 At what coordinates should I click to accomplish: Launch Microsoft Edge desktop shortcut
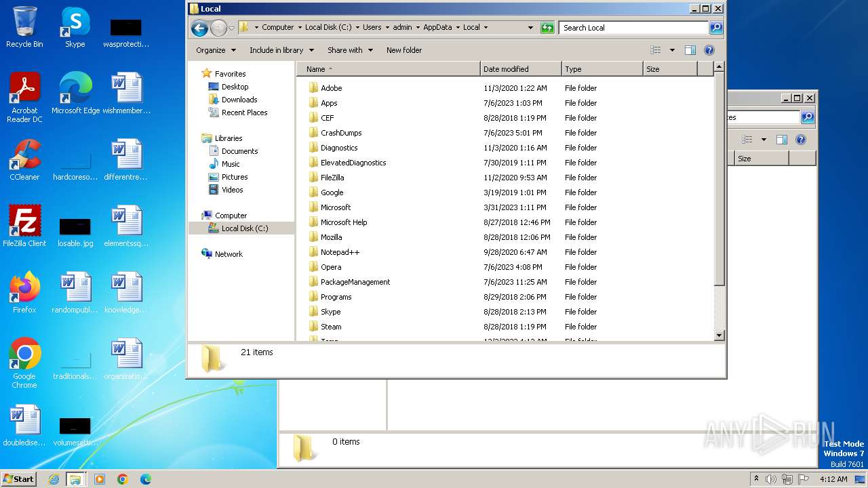pos(75,94)
